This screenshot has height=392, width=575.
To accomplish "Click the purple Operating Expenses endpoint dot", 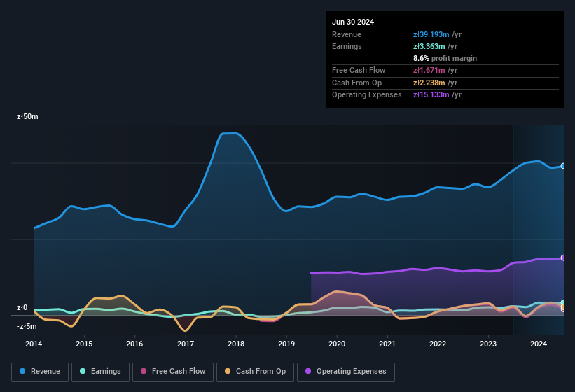I will (562, 258).
